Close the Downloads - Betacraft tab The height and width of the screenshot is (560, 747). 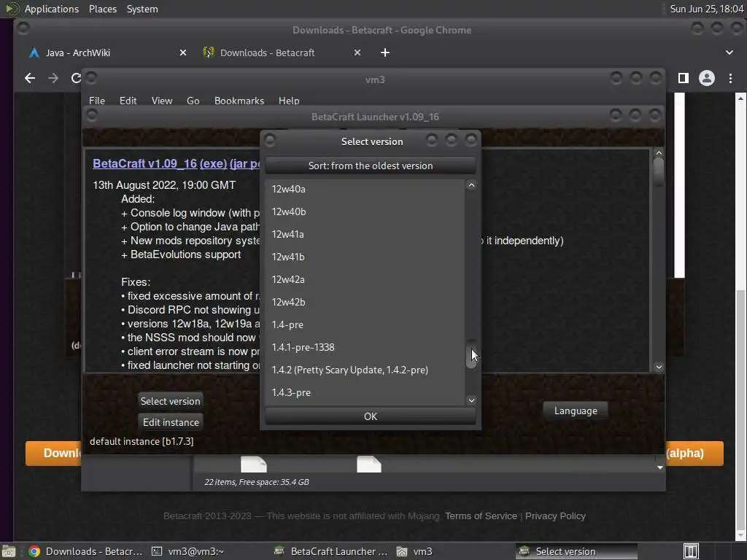357,52
